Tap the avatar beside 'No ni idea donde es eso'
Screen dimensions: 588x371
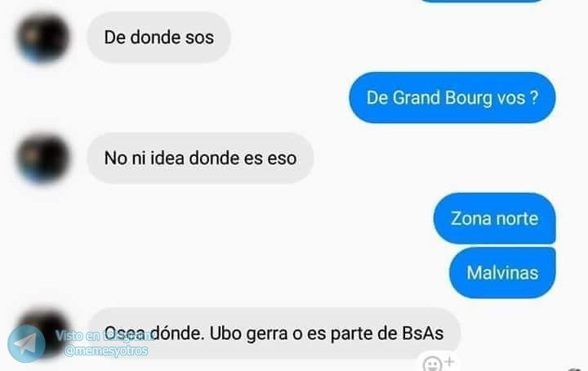tap(42, 158)
